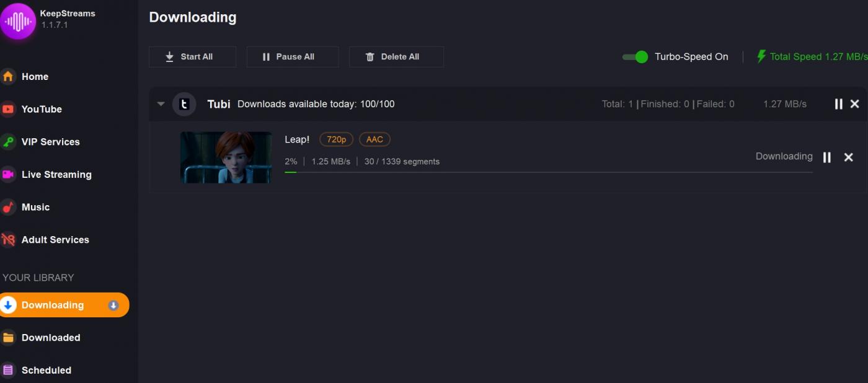
Task: Click the download badge on Downloading item
Action: point(113,305)
